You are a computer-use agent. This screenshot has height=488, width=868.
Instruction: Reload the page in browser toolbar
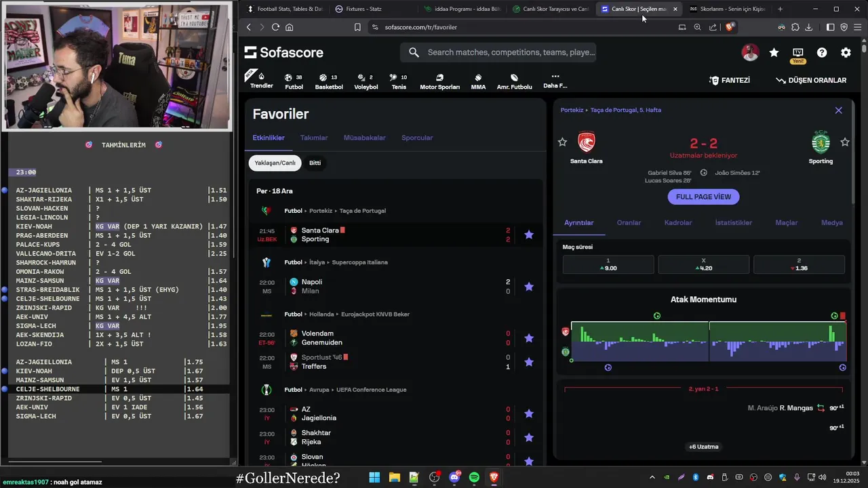click(x=275, y=27)
